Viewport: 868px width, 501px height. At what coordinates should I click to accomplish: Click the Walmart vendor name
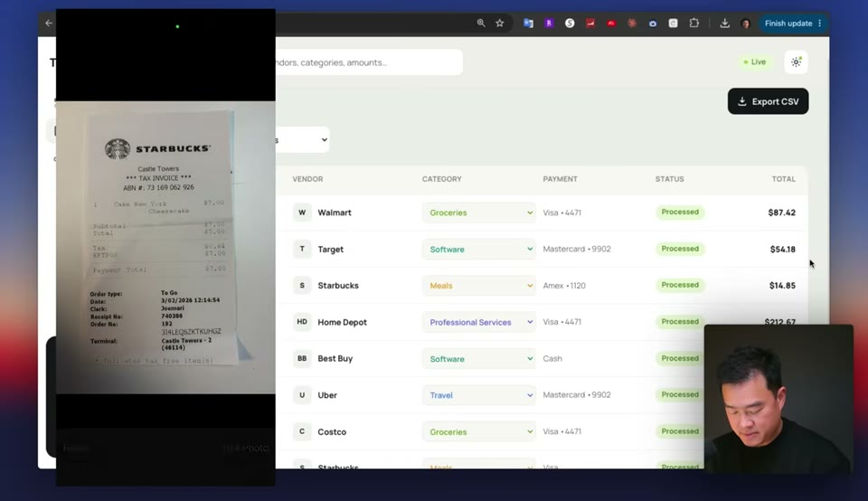click(x=335, y=213)
